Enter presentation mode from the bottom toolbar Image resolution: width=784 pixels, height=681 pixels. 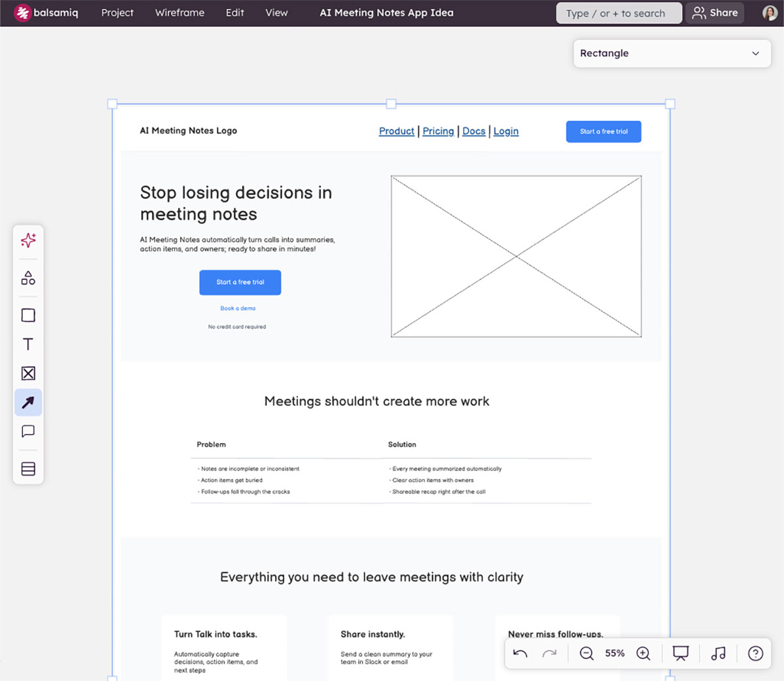click(680, 653)
